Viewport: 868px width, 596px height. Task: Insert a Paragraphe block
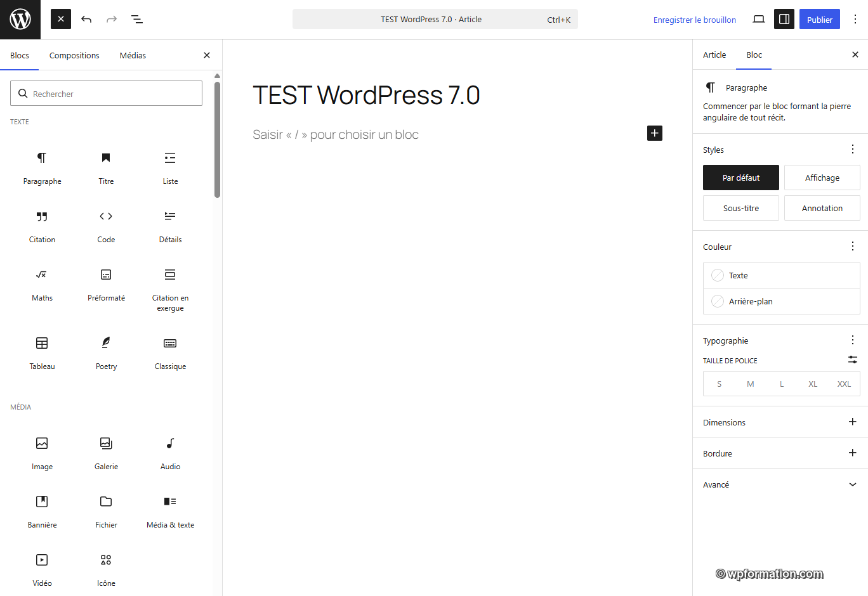(x=42, y=167)
